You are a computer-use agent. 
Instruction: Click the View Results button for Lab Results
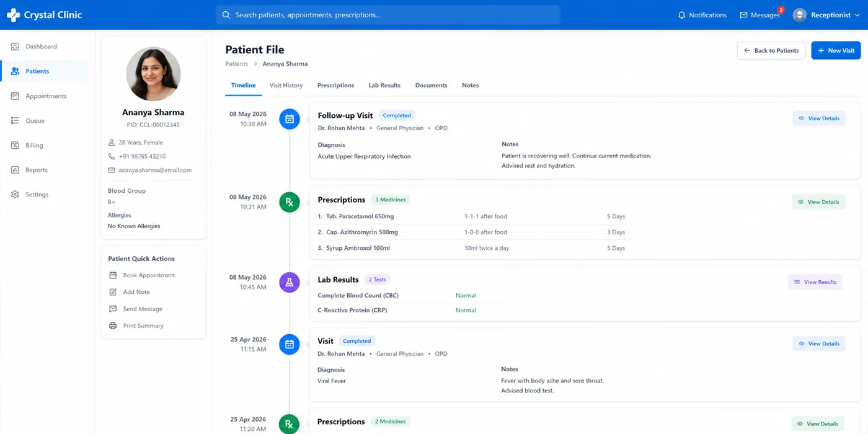pos(815,282)
